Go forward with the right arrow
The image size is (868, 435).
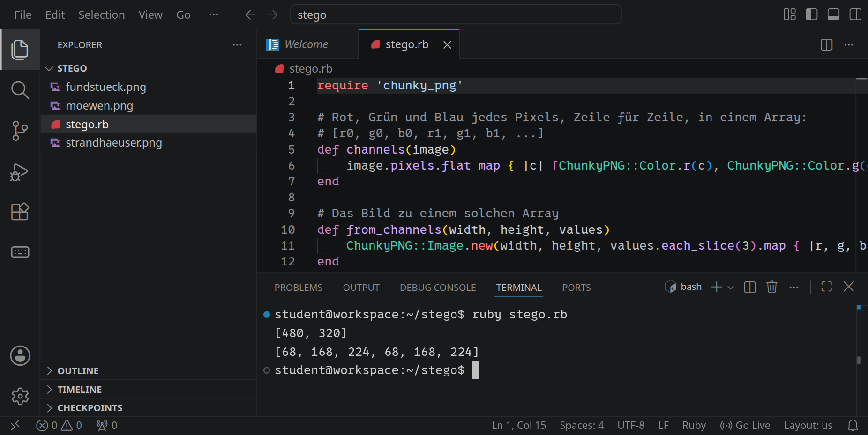tap(272, 15)
